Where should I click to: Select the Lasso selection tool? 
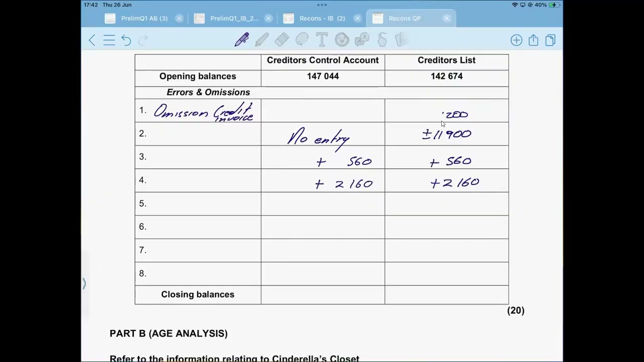tap(302, 40)
